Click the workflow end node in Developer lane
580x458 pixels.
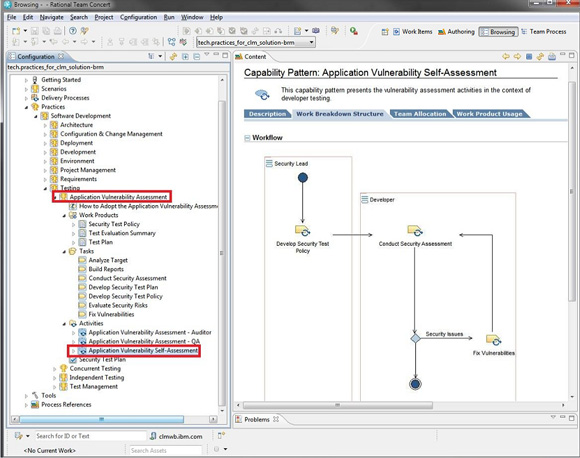[x=415, y=384]
